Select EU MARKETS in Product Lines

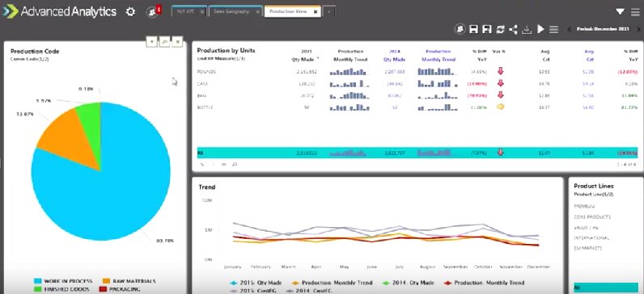pos(587,249)
